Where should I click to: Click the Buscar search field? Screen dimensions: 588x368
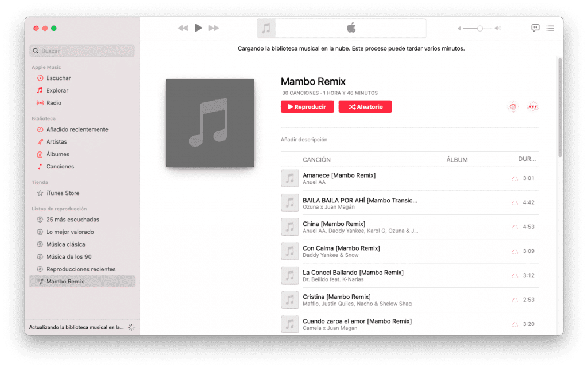click(82, 51)
